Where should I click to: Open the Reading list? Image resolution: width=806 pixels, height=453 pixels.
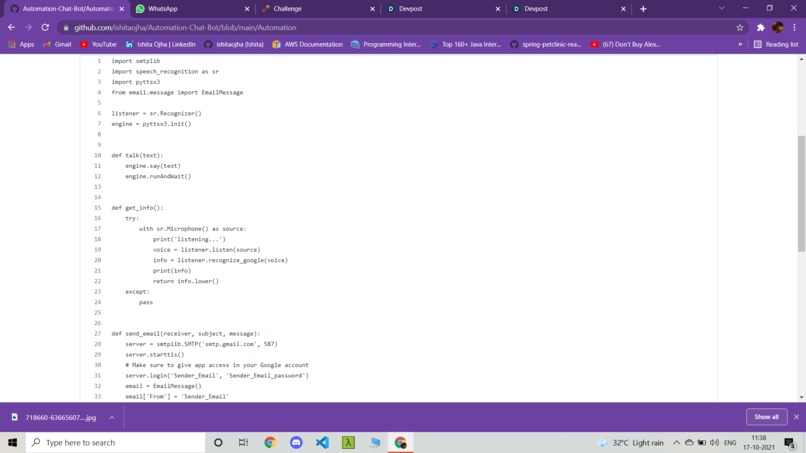776,45
